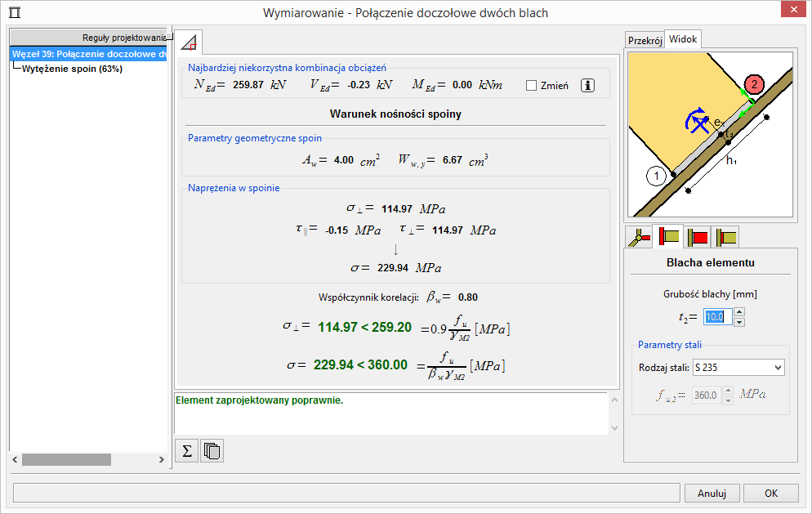Viewport: 812px width, 514px height.
Task: Select the node geometry tab icon
Action: (x=638, y=237)
